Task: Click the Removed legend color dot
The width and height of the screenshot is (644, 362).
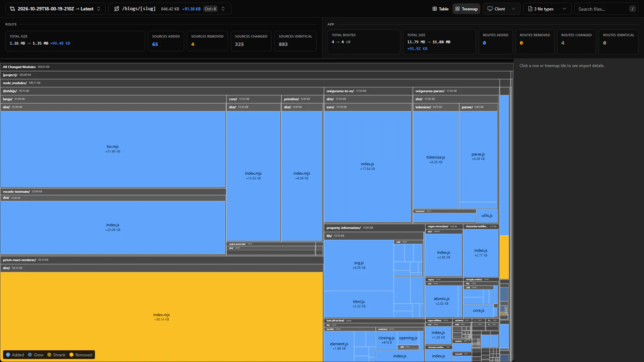Action: pyautogui.click(x=71, y=355)
